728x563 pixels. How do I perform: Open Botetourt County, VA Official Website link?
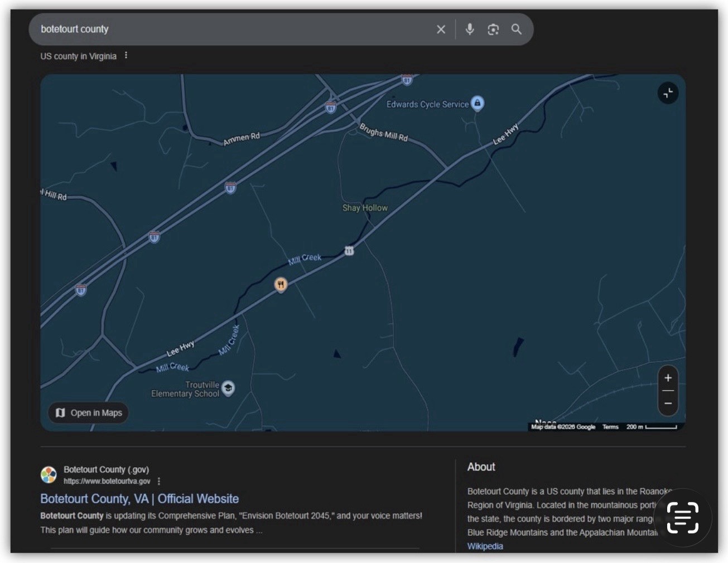point(139,499)
